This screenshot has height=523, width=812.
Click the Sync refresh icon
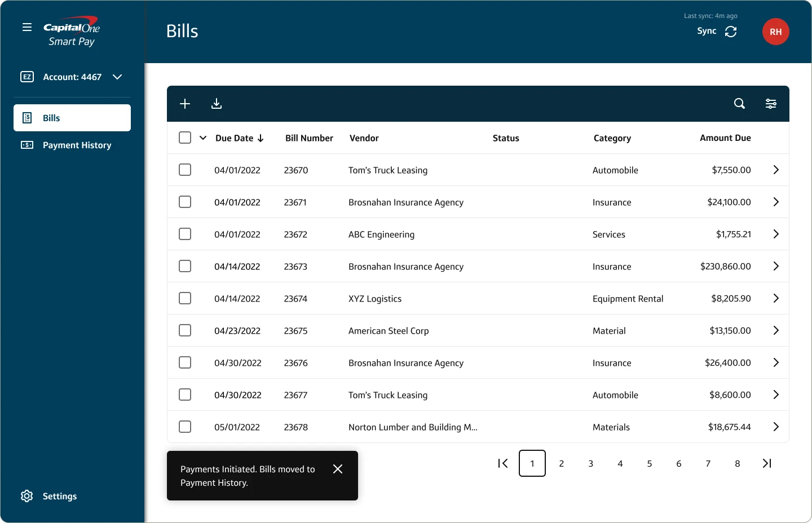731,32
